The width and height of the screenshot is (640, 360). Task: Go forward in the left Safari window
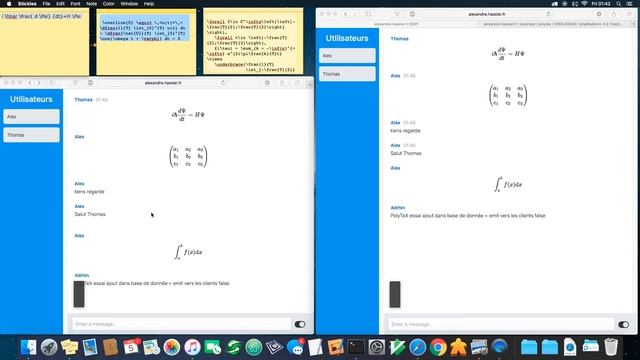click(x=39, y=82)
